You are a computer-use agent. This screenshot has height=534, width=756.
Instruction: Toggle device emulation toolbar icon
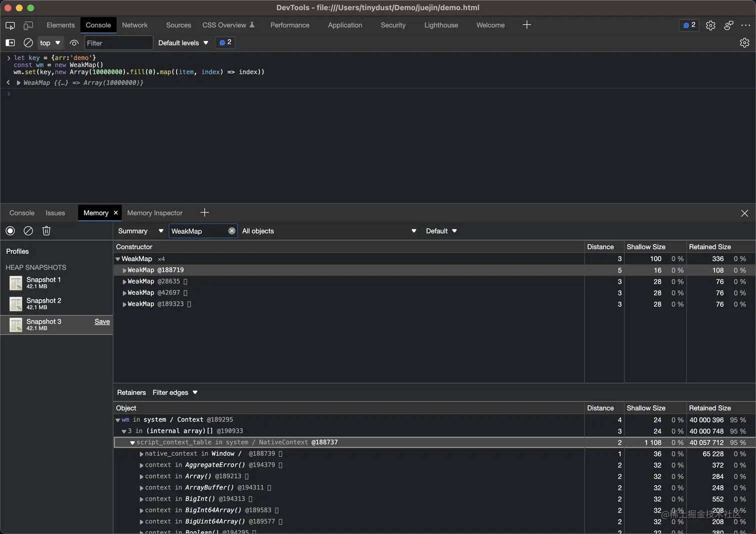point(28,25)
